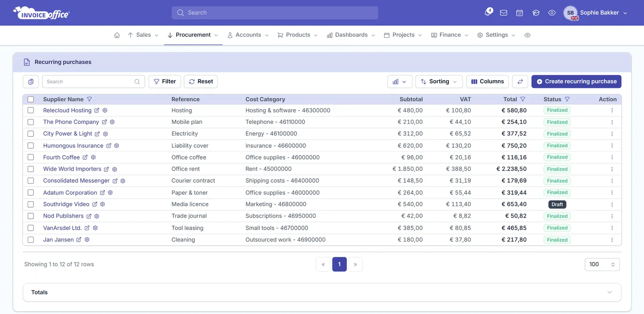The height and width of the screenshot is (314, 644).
Task: Click gear icon next to Southridge Video
Action: click(x=103, y=204)
